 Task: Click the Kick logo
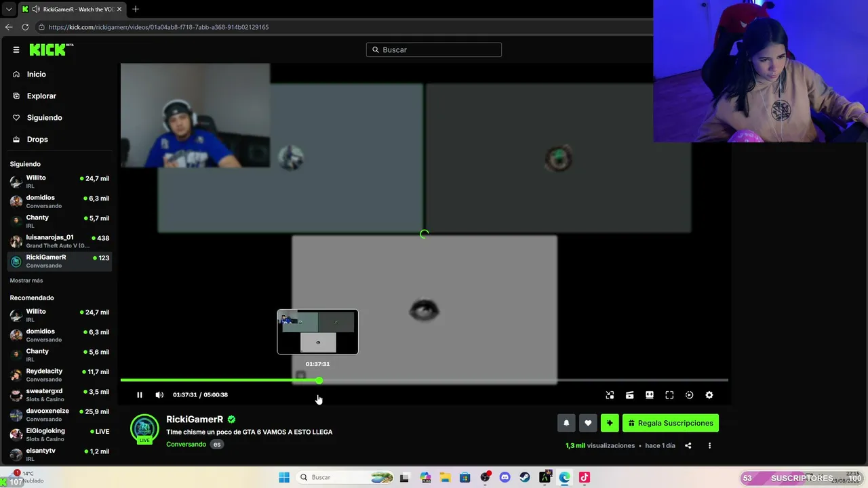click(x=51, y=49)
